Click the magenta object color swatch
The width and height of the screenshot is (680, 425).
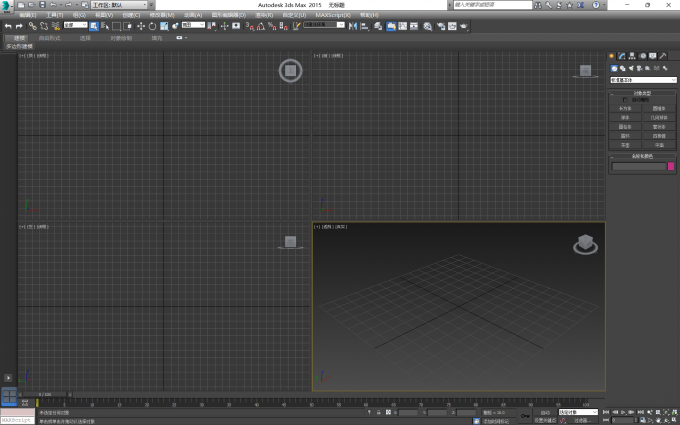(x=671, y=166)
